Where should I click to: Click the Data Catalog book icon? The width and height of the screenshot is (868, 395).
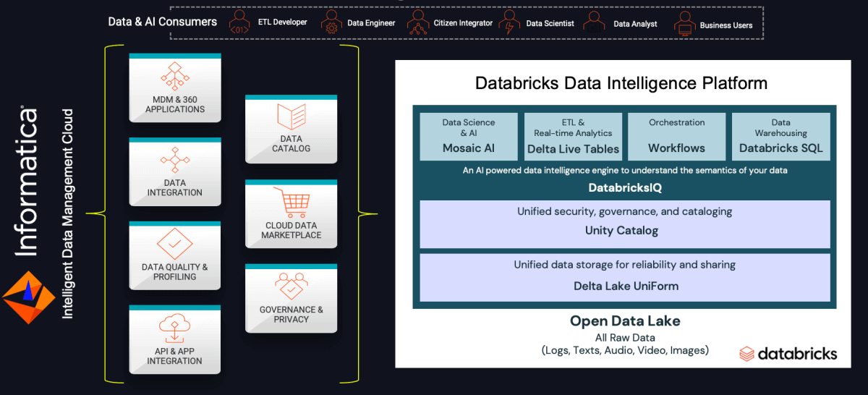point(291,116)
